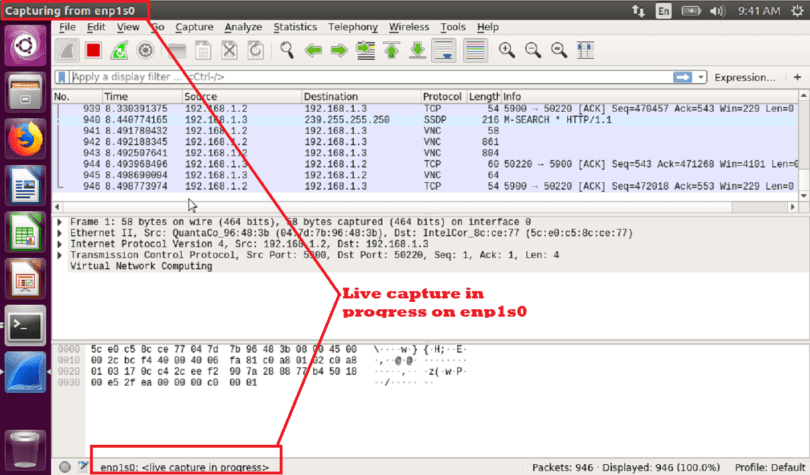Edit capture file comment status icon
The width and height of the screenshot is (810, 475).
[83, 466]
